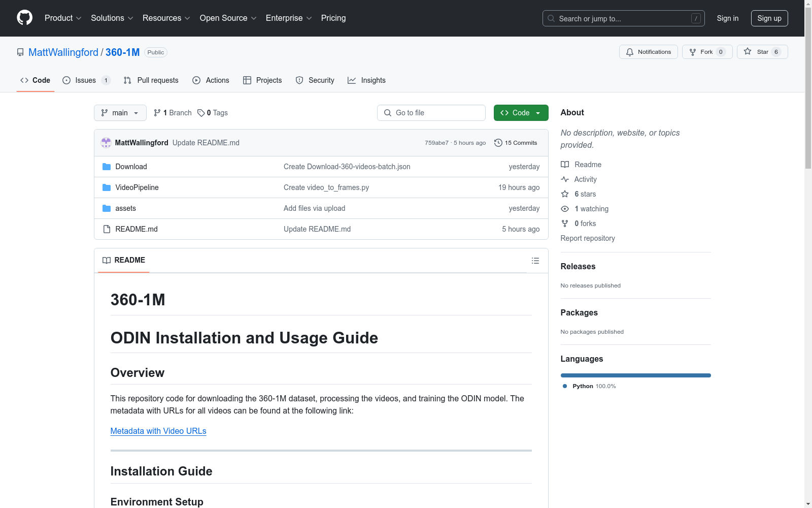Screen dimensions: 812x508
Task: View 15 Commits history
Action: click(516, 143)
